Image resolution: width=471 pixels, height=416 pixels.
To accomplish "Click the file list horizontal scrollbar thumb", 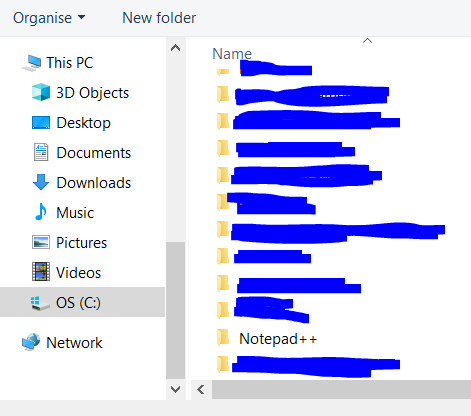I will coord(341,389).
